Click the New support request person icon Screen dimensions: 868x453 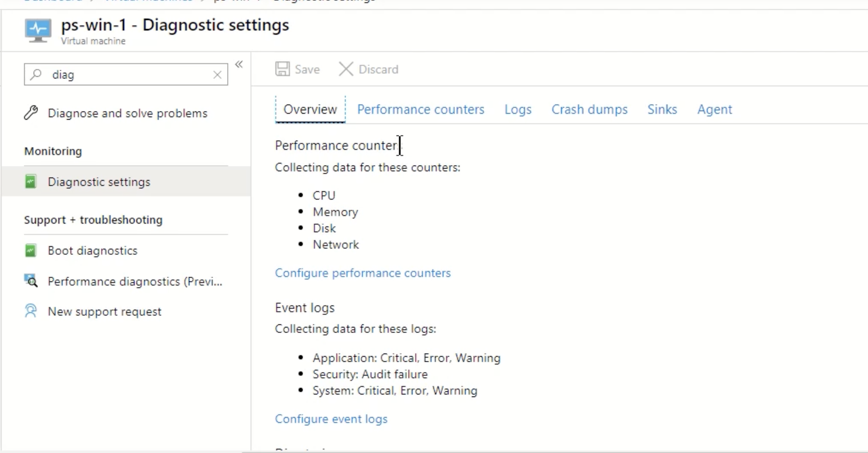pos(31,311)
